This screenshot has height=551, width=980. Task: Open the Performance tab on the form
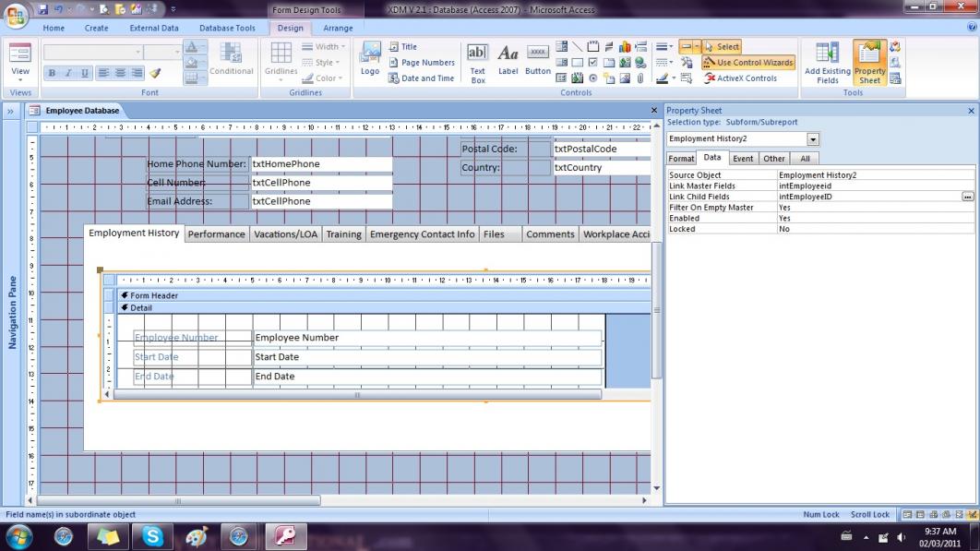(217, 234)
